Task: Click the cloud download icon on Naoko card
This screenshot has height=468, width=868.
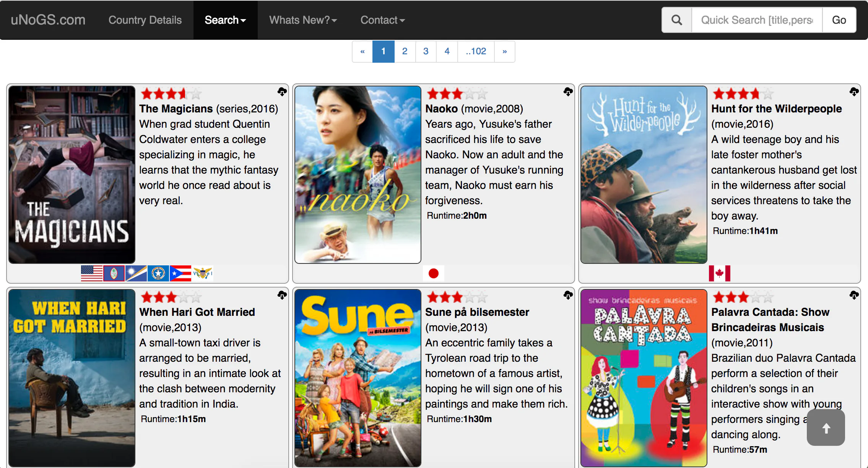Action: point(568,92)
